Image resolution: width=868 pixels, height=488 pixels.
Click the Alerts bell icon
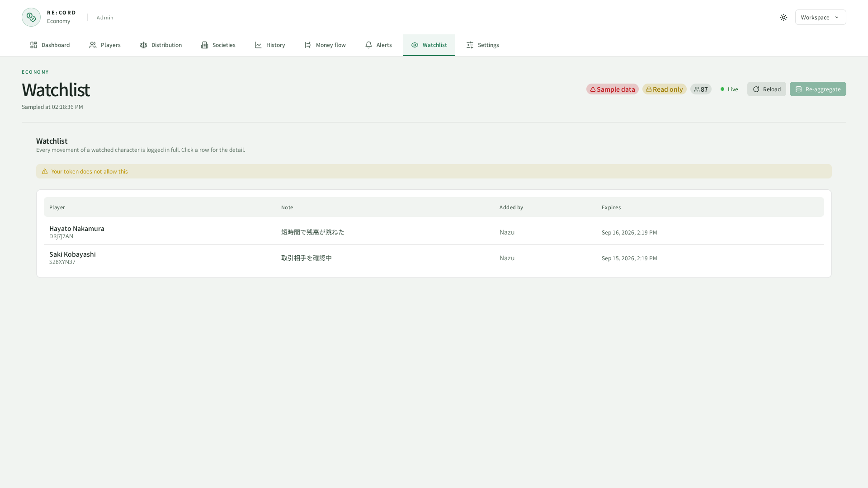pyautogui.click(x=368, y=45)
